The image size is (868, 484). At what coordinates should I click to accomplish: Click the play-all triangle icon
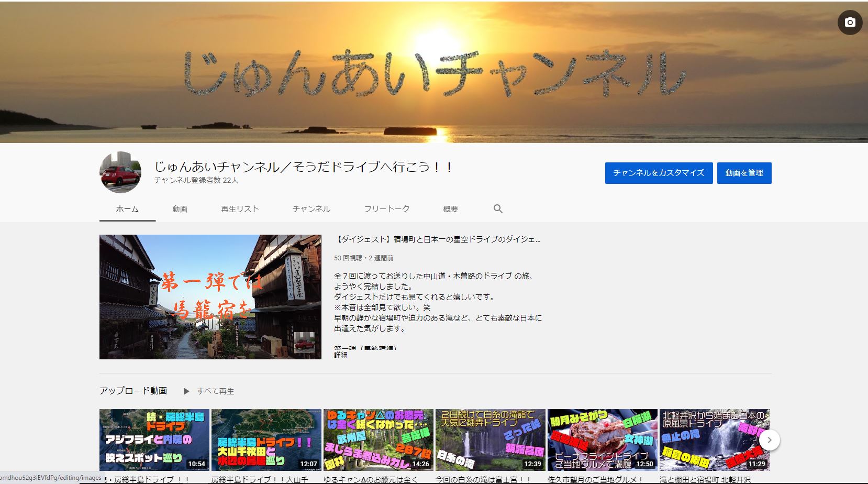[186, 391]
